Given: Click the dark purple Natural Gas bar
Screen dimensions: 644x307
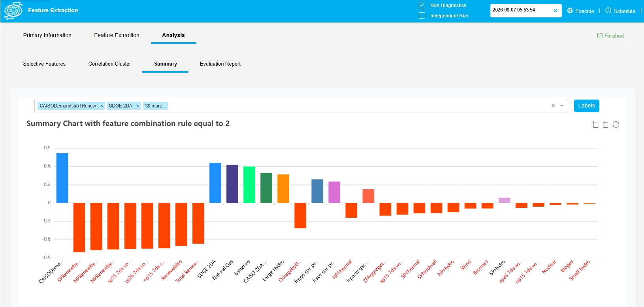Looking at the screenshot, I should tap(232, 184).
